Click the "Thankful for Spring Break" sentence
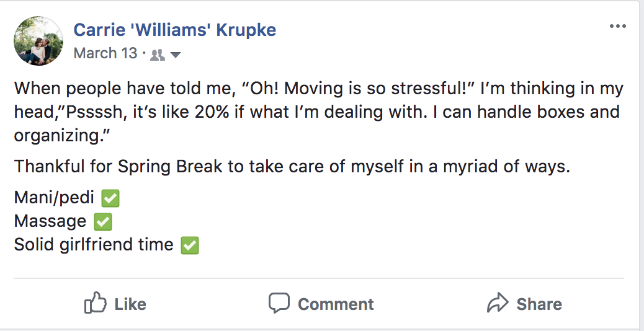 point(292,167)
